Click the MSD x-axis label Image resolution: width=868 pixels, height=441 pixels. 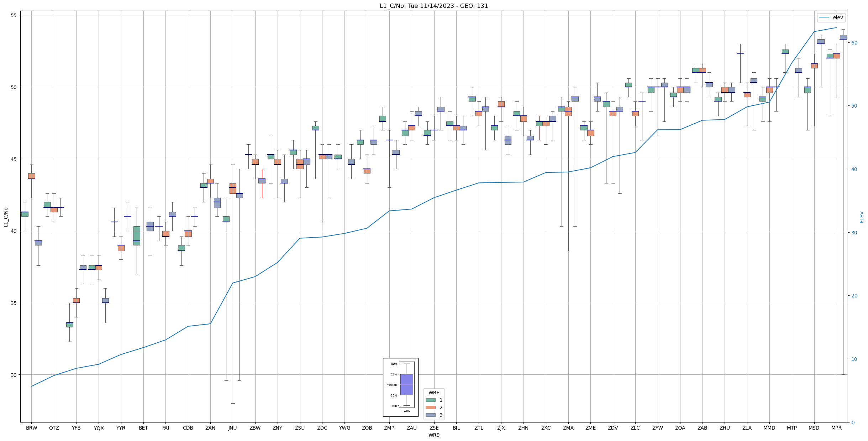pos(814,428)
